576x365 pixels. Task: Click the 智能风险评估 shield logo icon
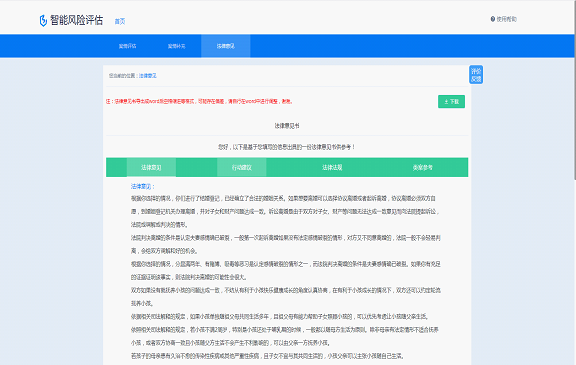tap(43, 21)
